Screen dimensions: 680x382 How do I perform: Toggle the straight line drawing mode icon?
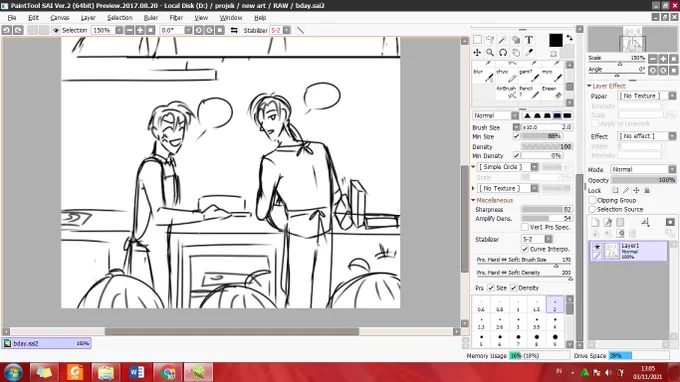[300, 30]
